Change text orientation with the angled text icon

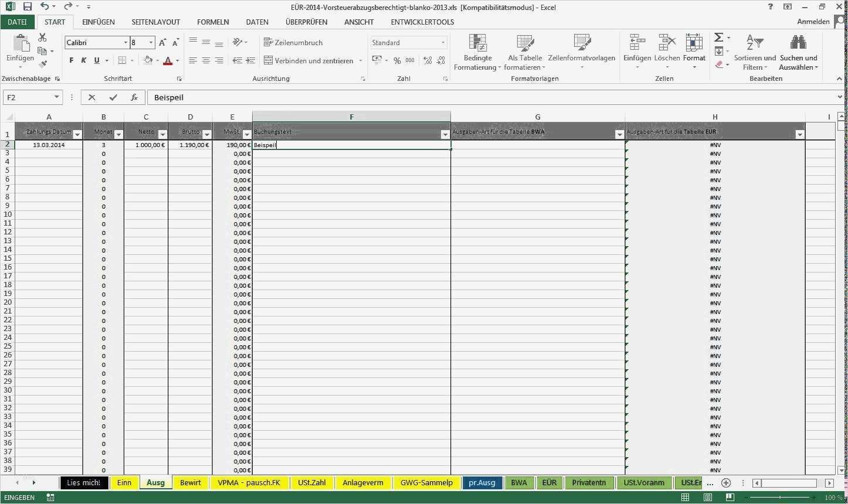238,42
